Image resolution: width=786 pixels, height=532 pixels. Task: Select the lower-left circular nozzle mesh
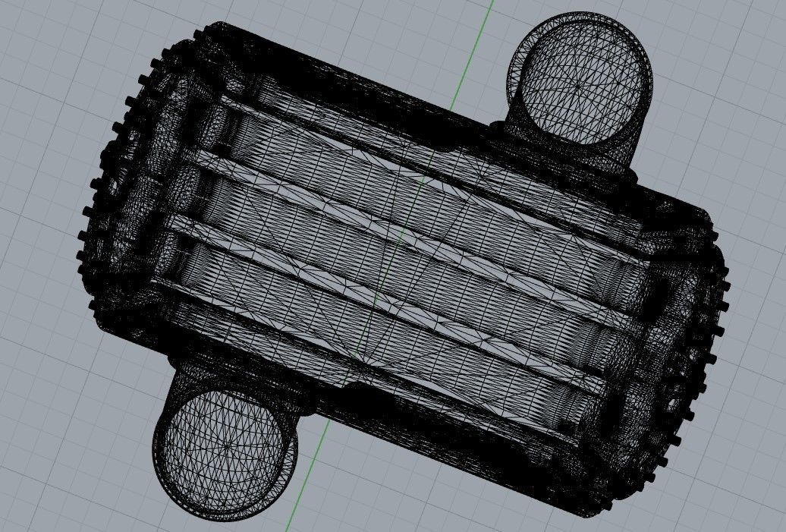(x=225, y=448)
